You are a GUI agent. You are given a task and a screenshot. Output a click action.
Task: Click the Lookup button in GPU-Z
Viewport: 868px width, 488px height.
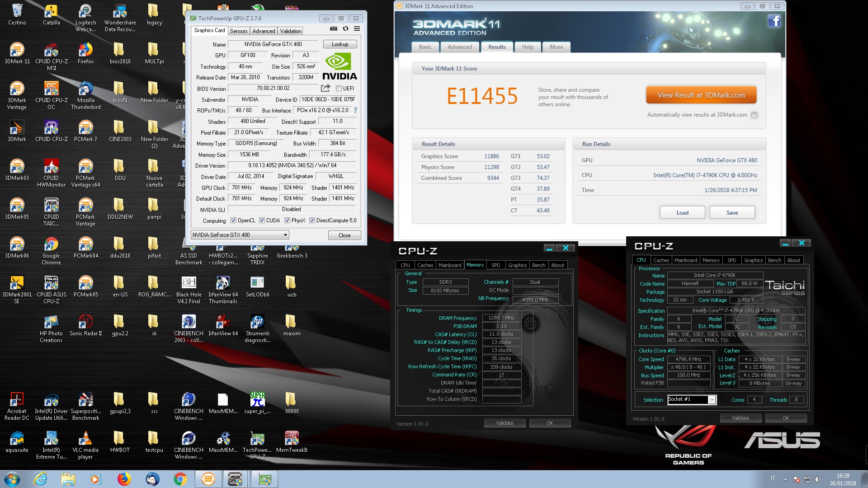coord(340,44)
